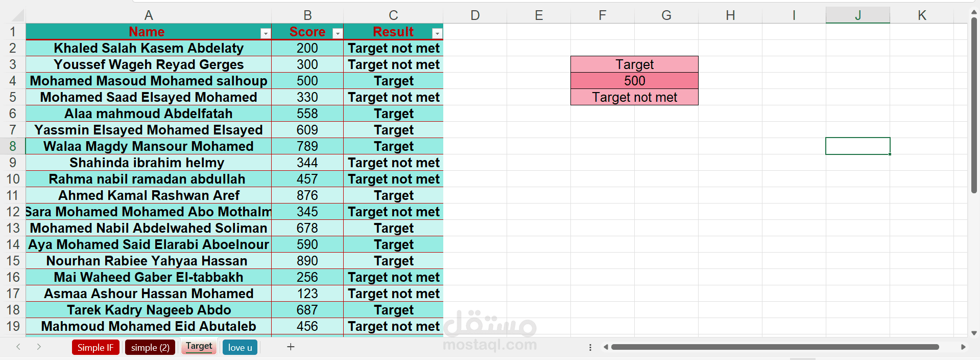
Task: Click next sheet navigation arrow
Action: coord(39,347)
